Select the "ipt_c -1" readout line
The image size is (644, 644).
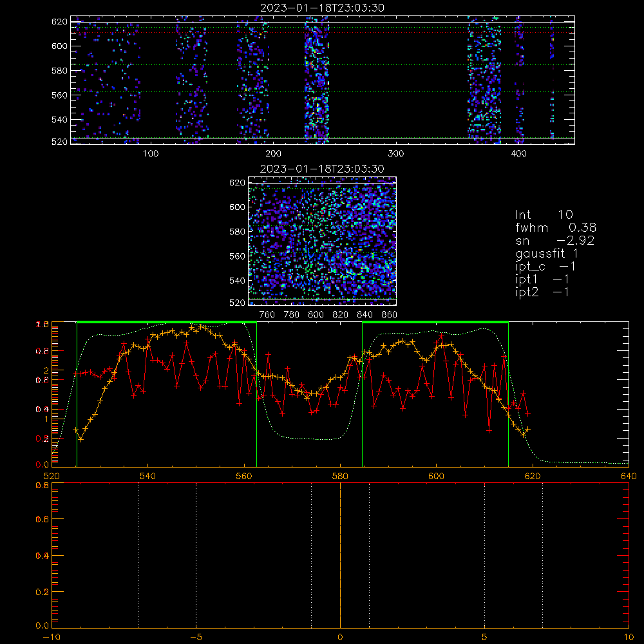coord(545,267)
